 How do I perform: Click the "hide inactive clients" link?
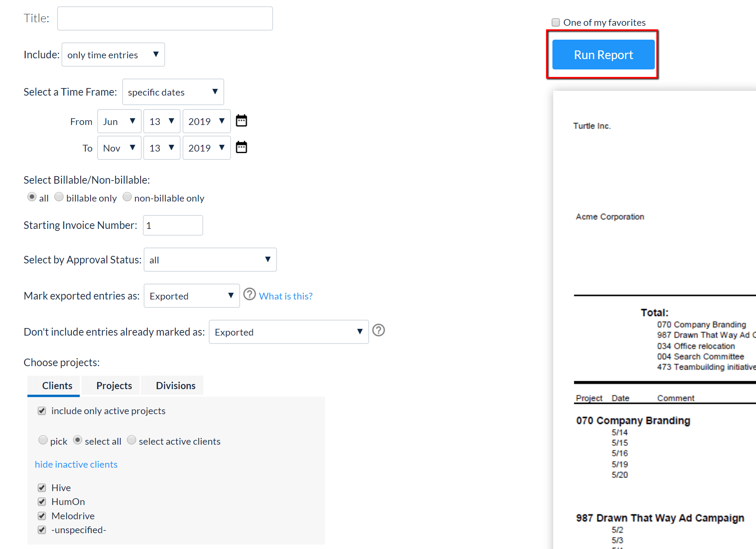point(76,464)
